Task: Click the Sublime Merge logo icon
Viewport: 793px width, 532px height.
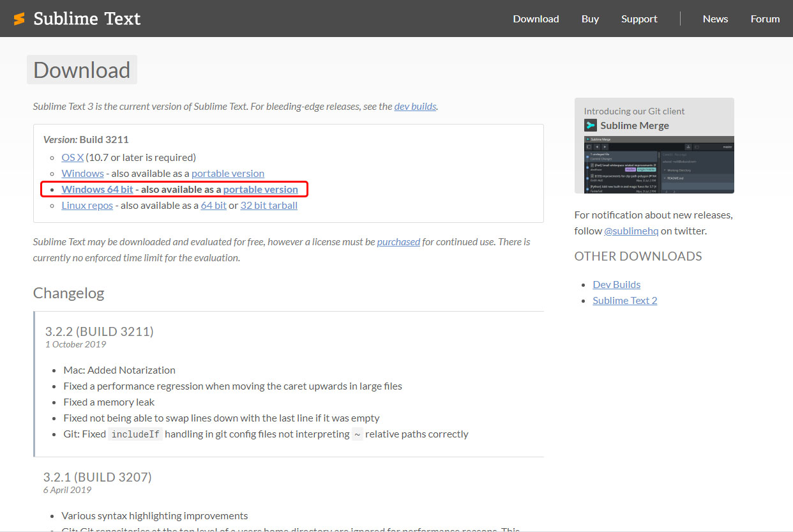Action: click(x=591, y=126)
